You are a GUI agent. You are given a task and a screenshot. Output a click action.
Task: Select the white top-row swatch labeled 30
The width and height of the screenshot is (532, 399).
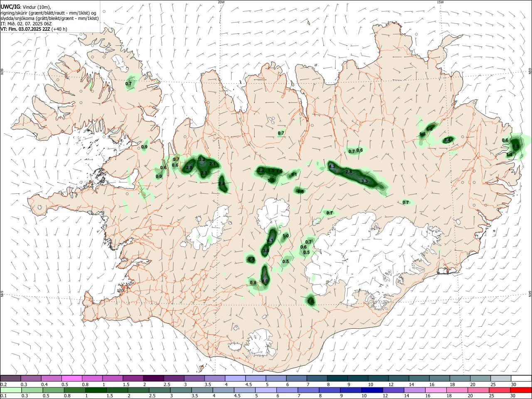[x=521, y=378]
